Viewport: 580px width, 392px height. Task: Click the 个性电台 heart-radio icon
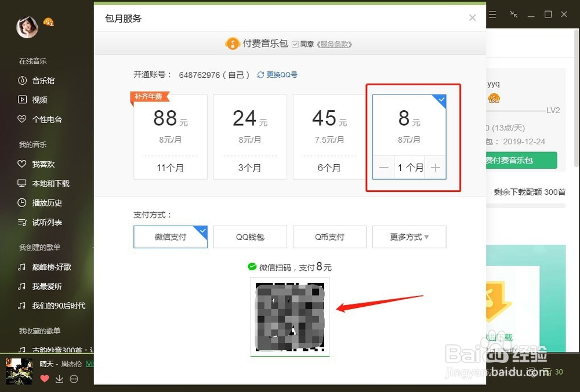coord(22,119)
